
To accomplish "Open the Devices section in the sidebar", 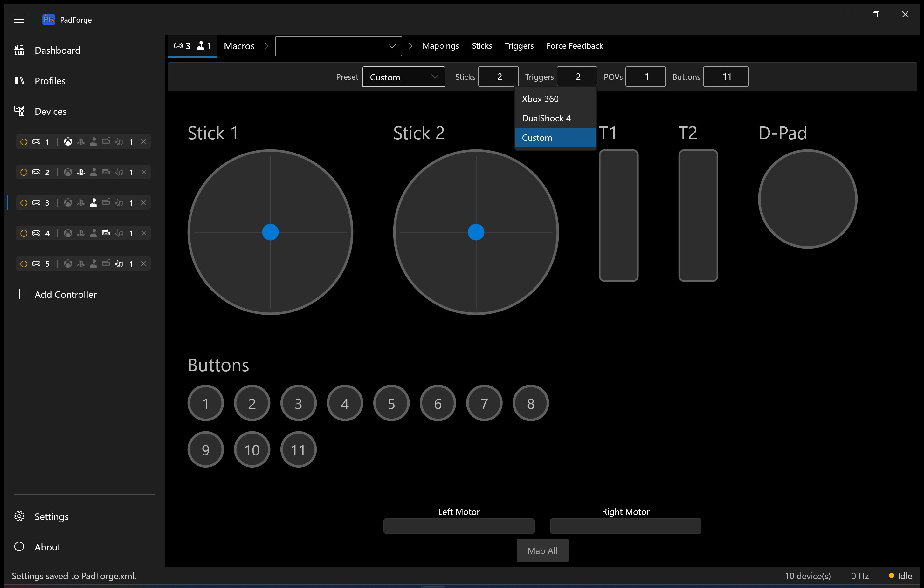I will [51, 111].
